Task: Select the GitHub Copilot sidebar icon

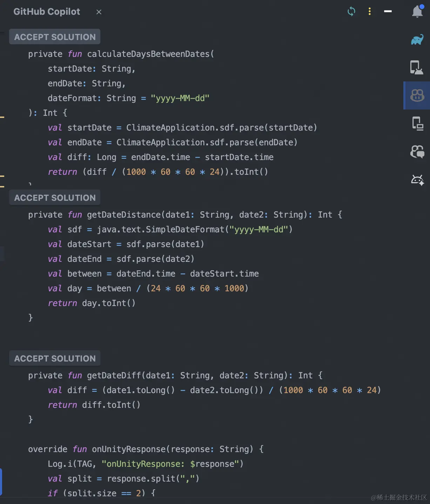Action: [417, 95]
